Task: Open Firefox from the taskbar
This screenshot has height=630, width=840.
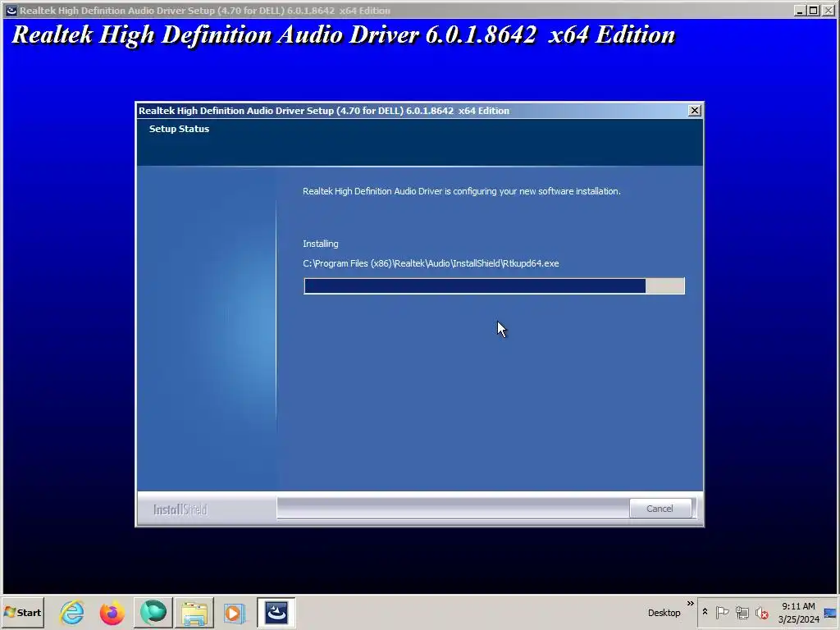Action: pos(112,612)
